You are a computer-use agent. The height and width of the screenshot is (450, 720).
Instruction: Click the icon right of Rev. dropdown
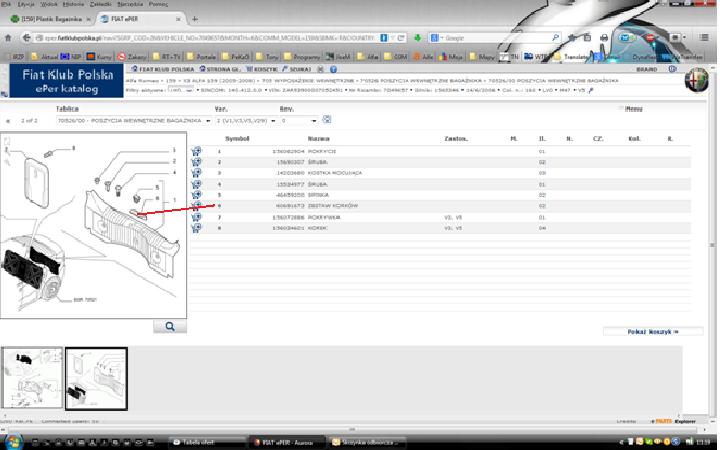(x=326, y=119)
